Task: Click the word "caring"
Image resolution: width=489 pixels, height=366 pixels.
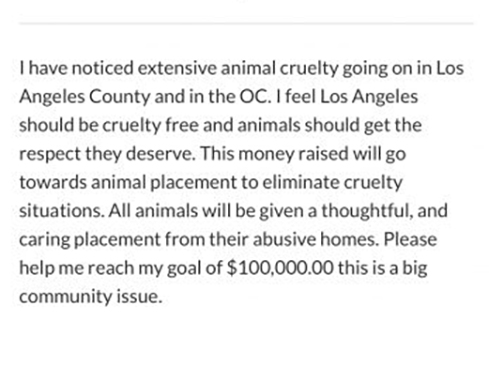Action: coord(45,240)
